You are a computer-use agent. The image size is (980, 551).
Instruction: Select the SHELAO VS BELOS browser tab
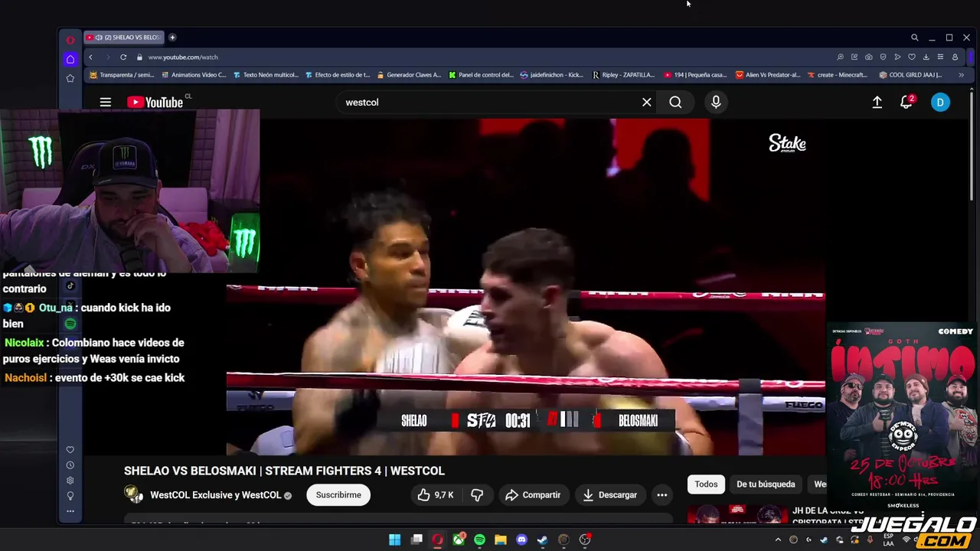click(123, 37)
